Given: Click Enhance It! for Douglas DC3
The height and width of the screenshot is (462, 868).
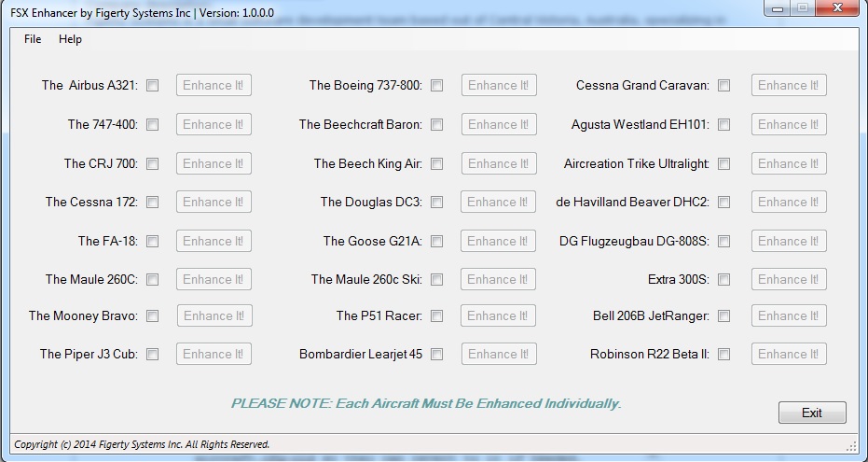Looking at the screenshot, I should pos(498,203).
